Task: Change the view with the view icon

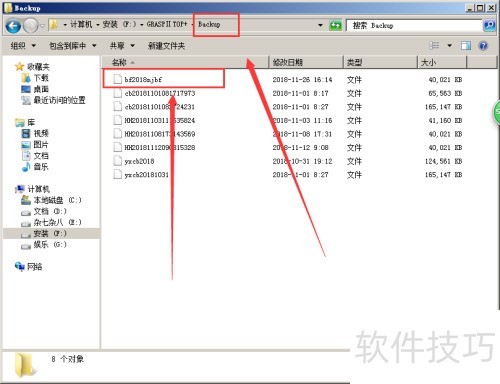Action: (434, 45)
